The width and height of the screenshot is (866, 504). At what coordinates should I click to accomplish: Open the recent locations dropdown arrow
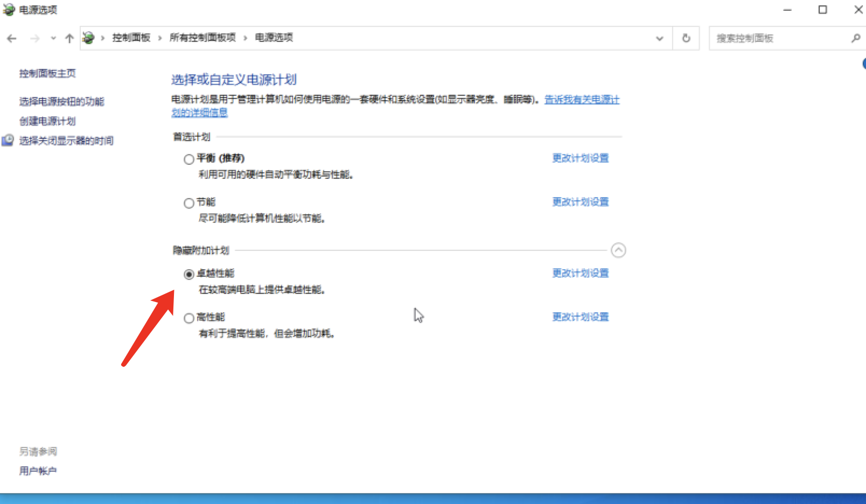pos(53,38)
